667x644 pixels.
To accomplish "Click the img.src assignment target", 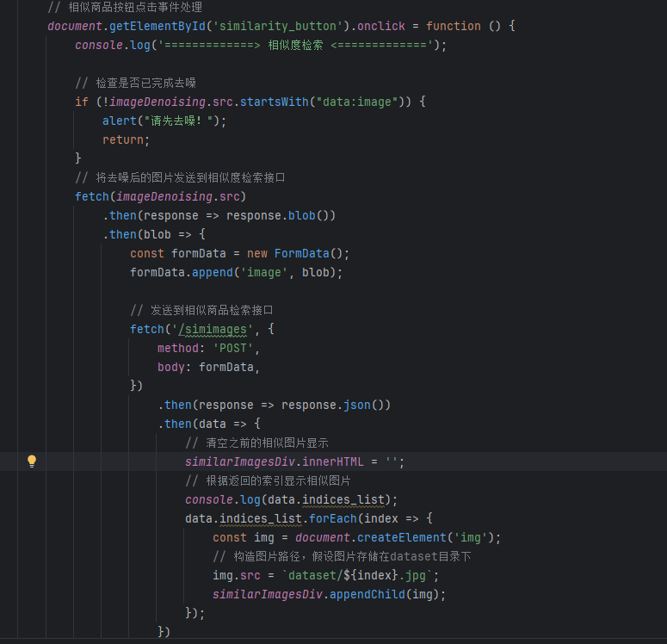I will [x=237, y=575].
